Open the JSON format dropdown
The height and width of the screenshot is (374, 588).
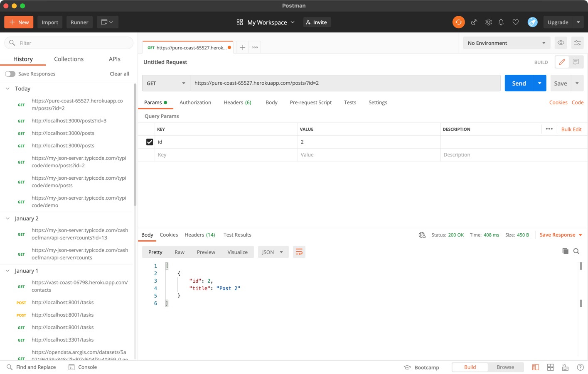pos(273,252)
